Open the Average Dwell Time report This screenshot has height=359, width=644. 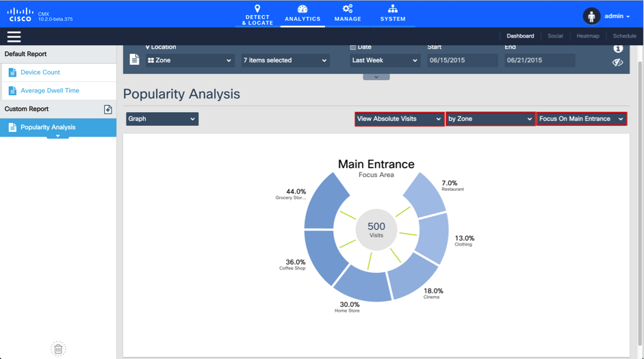coord(49,90)
